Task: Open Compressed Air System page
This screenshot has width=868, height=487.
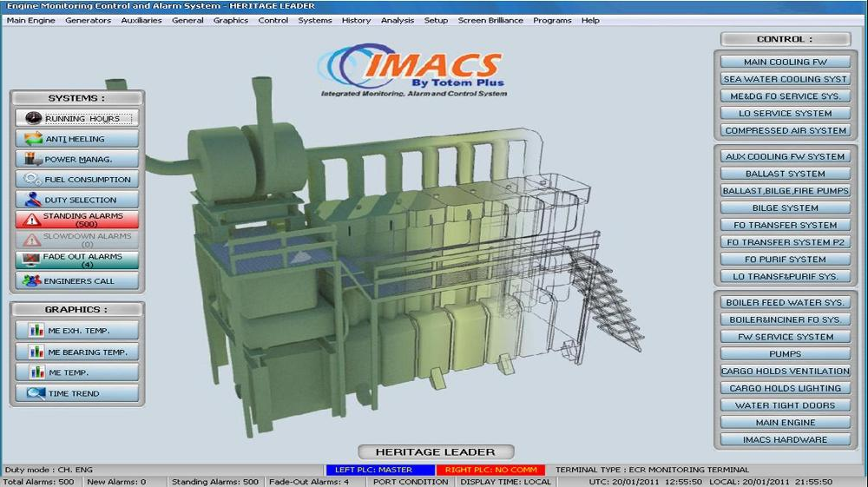Action: 785,130
